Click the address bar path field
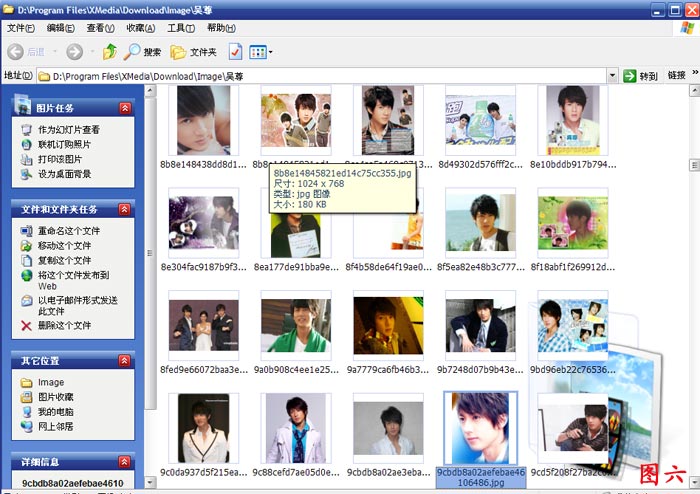This screenshot has width=700, height=494. (x=321, y=76)
